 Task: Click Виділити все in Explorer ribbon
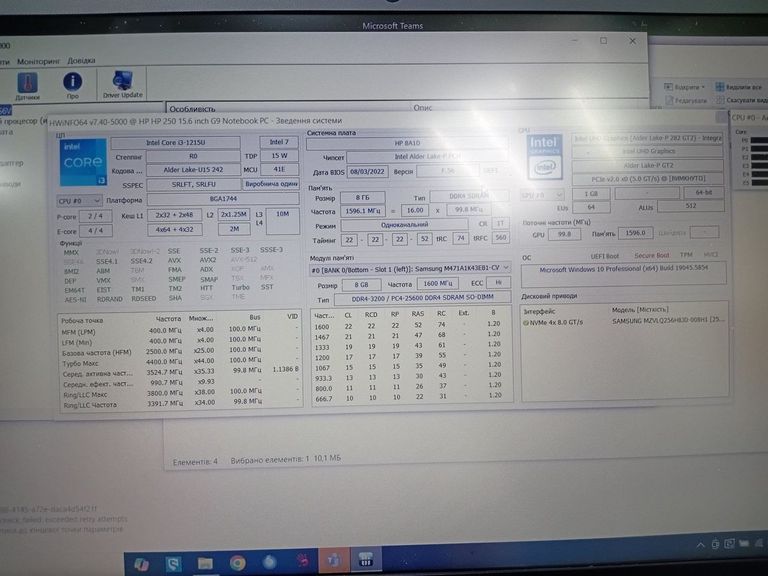[x=740, y=87]
